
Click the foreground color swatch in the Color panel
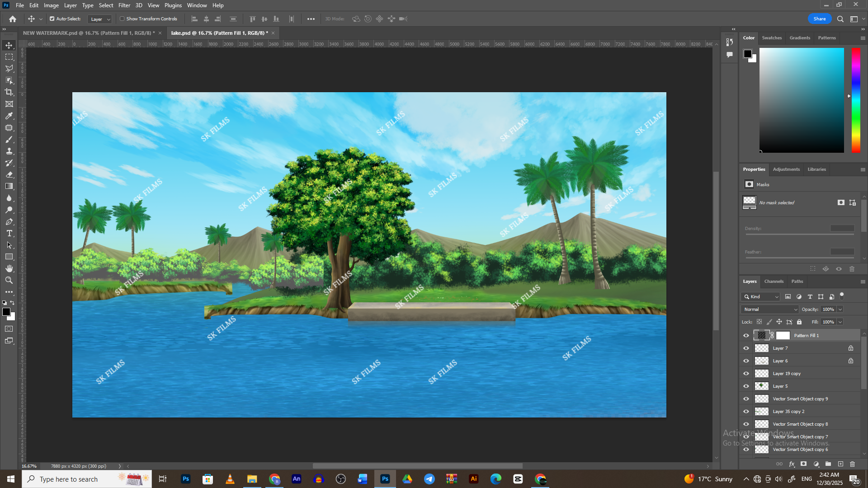[748, 54]
